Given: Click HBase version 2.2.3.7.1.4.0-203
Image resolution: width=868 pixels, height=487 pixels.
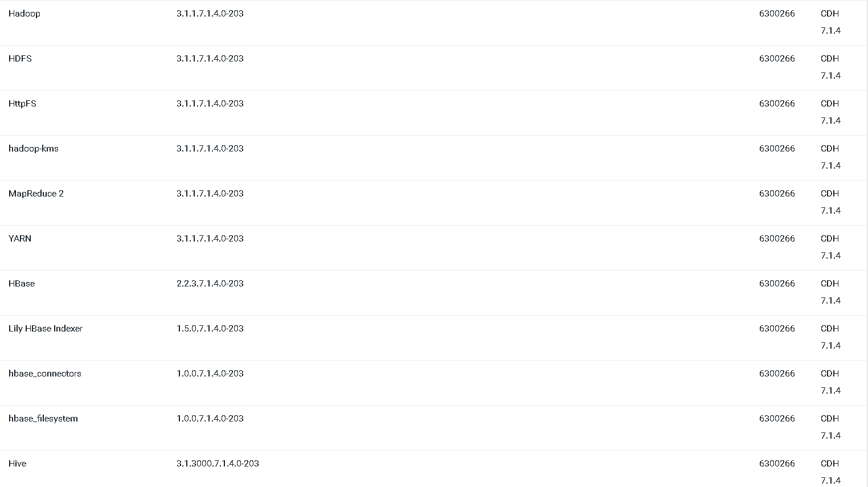Looking at the screenshot, I should (210, 284).
